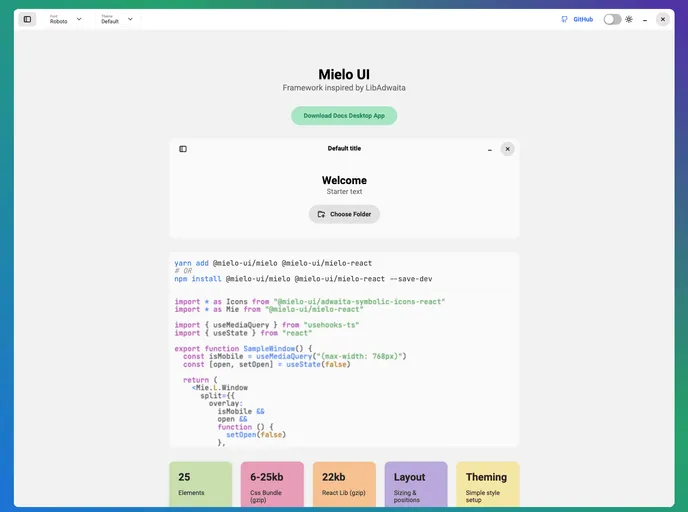Viewport: 688px width, 512px height.
Task: Click the npm install command line
Action: coord(303,279)
